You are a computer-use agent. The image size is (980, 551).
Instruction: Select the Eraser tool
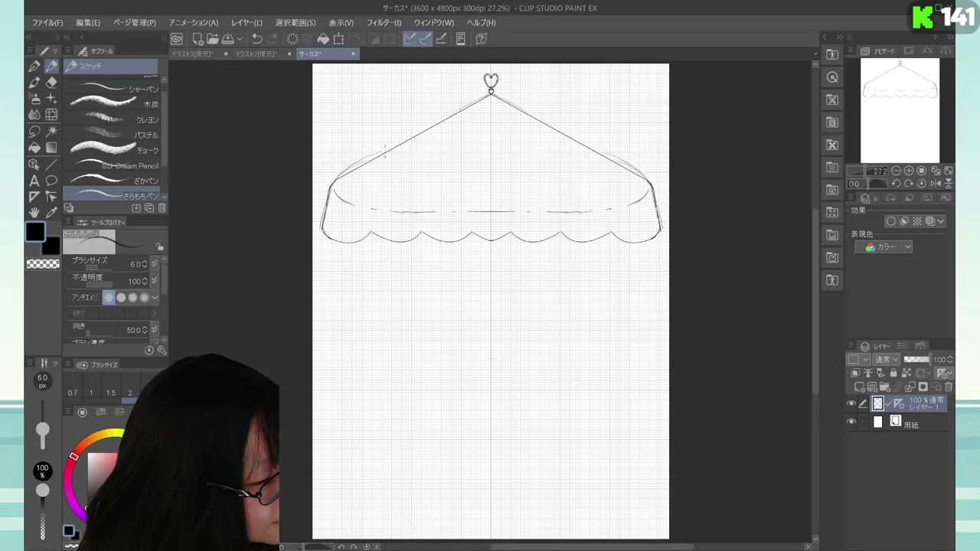pyautogui.click(x=51, y=83)
